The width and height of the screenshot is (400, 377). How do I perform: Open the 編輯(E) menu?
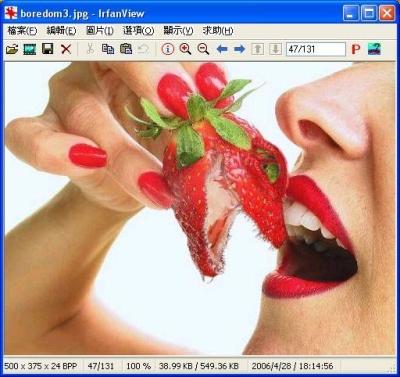(62, 31)
